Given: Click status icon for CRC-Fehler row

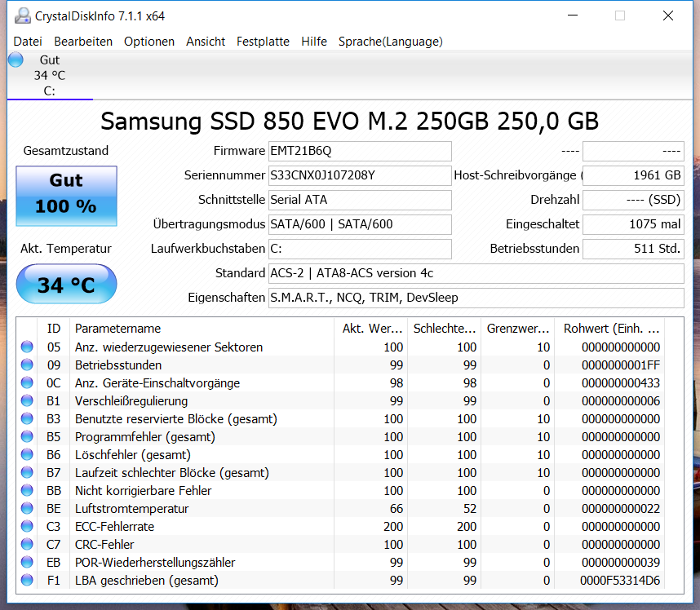Looking at the screenshot, I should pos(27,544).
